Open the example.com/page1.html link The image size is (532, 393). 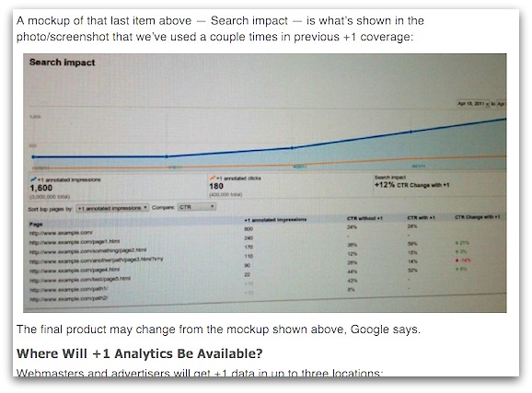click(75, 242)
